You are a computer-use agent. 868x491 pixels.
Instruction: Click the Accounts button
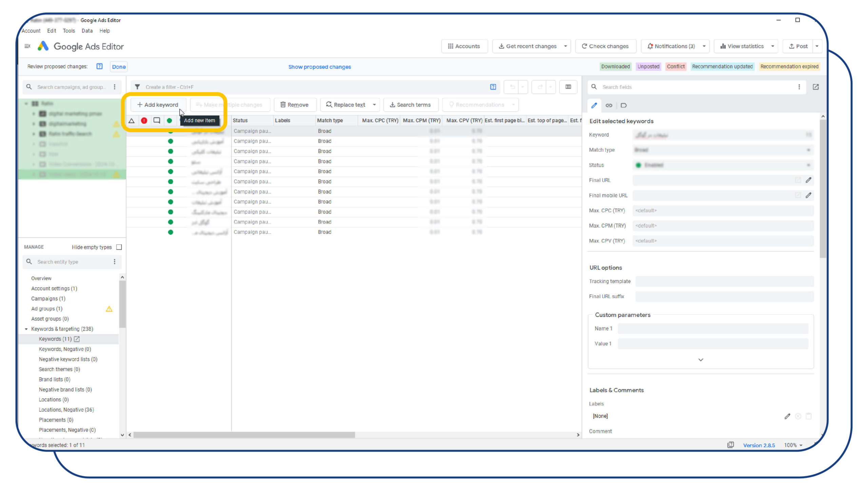point(464,46)
